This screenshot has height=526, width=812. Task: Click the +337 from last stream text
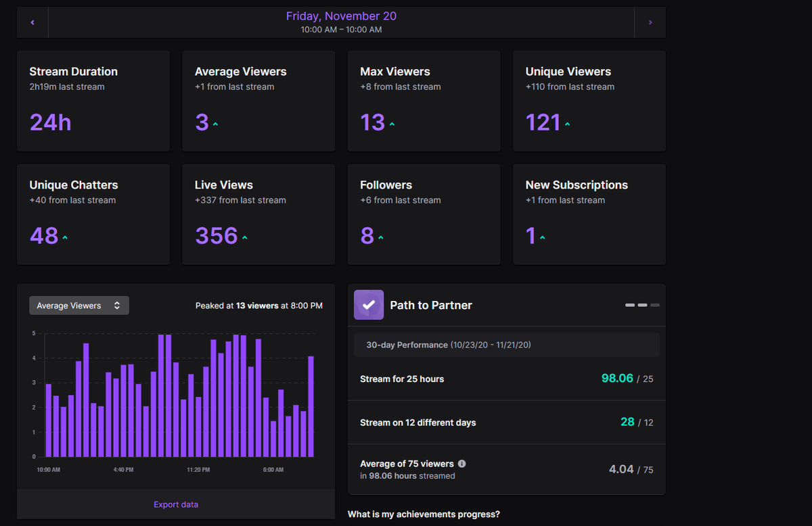pos(240,200)
